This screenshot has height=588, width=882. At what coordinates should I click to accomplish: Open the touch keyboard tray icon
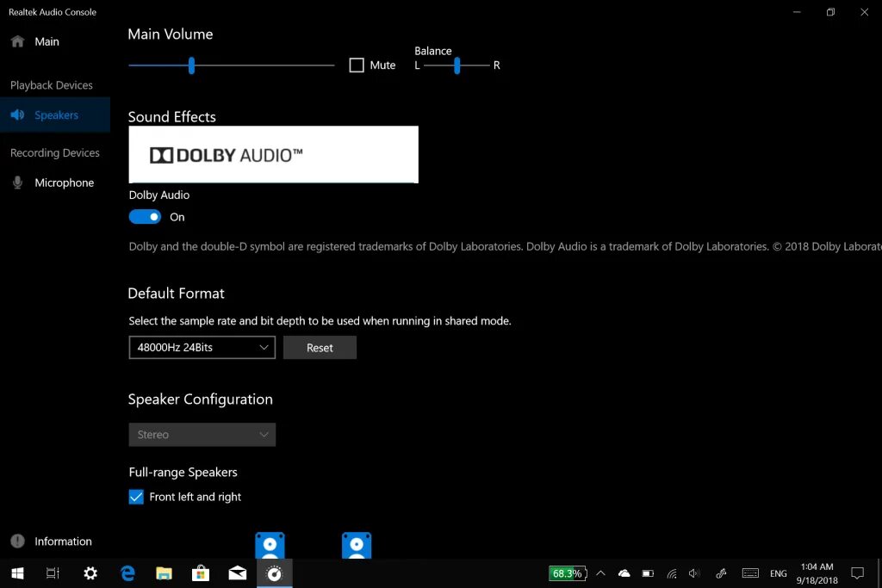750,573
